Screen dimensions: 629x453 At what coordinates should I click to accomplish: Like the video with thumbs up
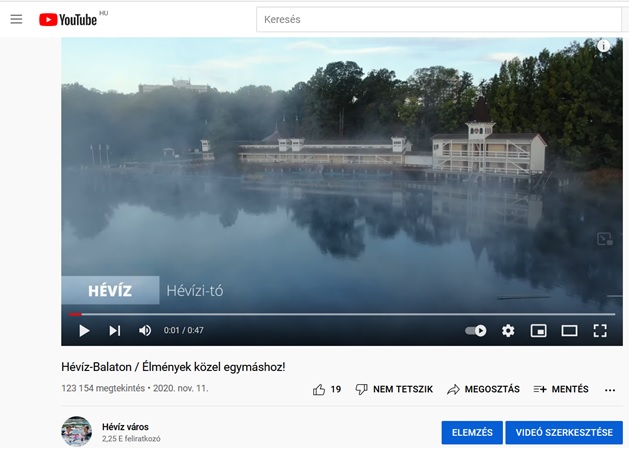tap(319, 390)
